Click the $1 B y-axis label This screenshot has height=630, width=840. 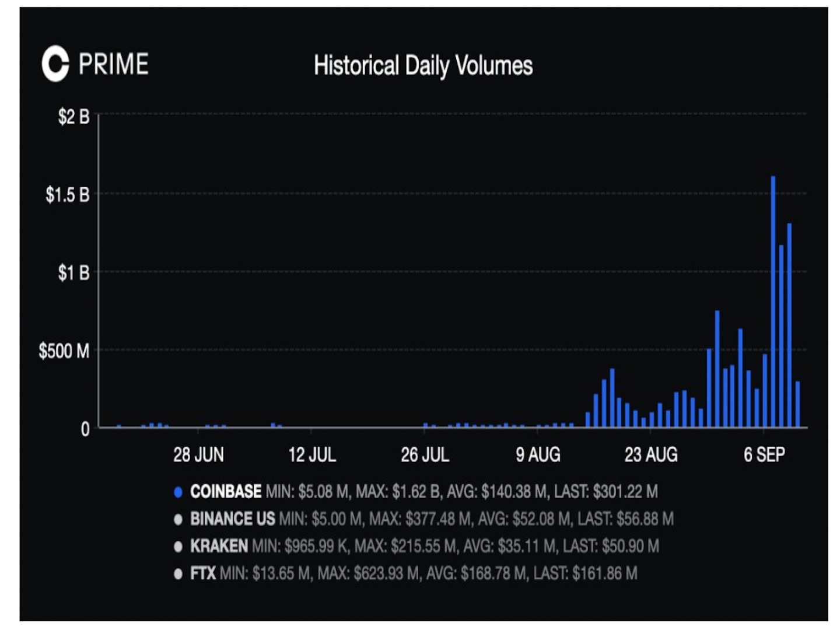[73, 272]
